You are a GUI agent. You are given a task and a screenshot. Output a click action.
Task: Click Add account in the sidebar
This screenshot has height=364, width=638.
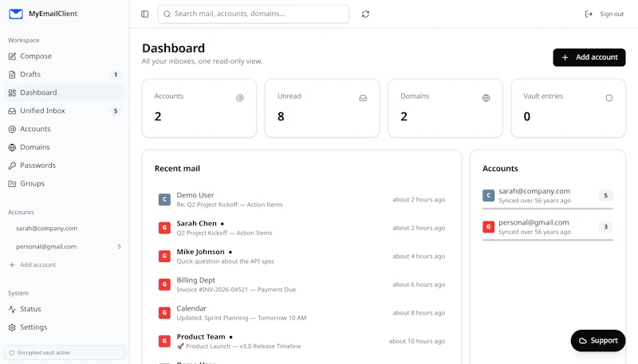(65, 265)
